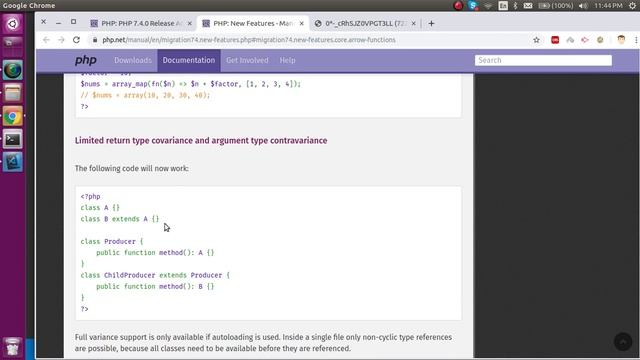Image resolution: width=640 pixels, height=360 pixels.
Task: Go to the php logo home
Action: [x=86, y=60]
